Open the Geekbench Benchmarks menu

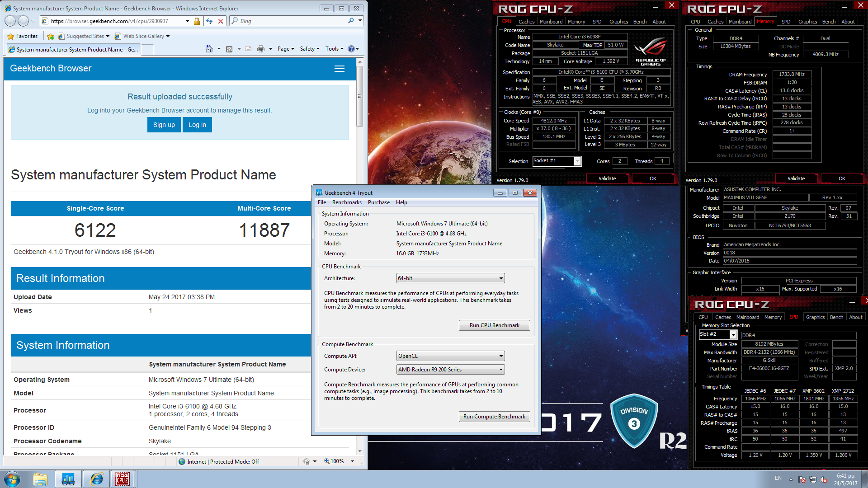coord(347,202)
